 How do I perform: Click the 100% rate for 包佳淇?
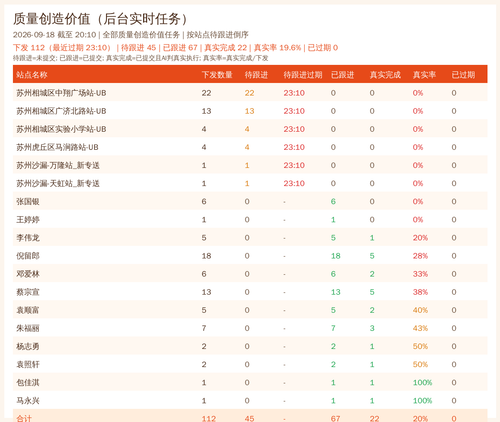(x=422, y=382)
